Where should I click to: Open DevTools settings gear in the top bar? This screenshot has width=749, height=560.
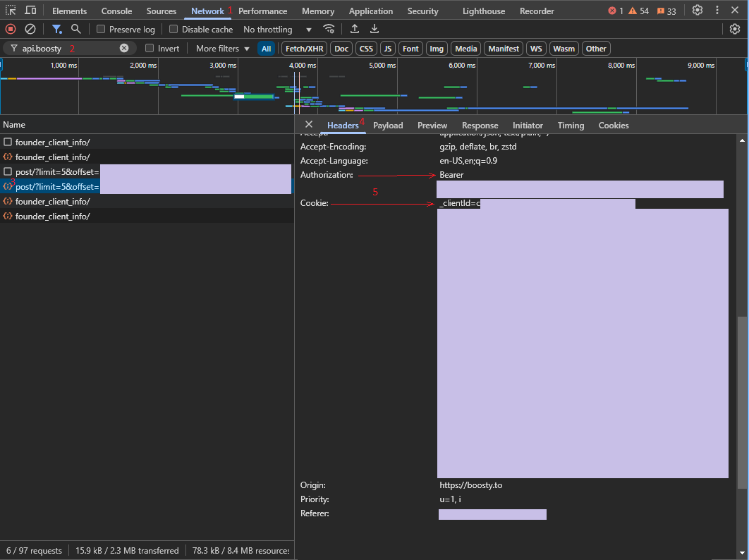[x=698, y=10]
